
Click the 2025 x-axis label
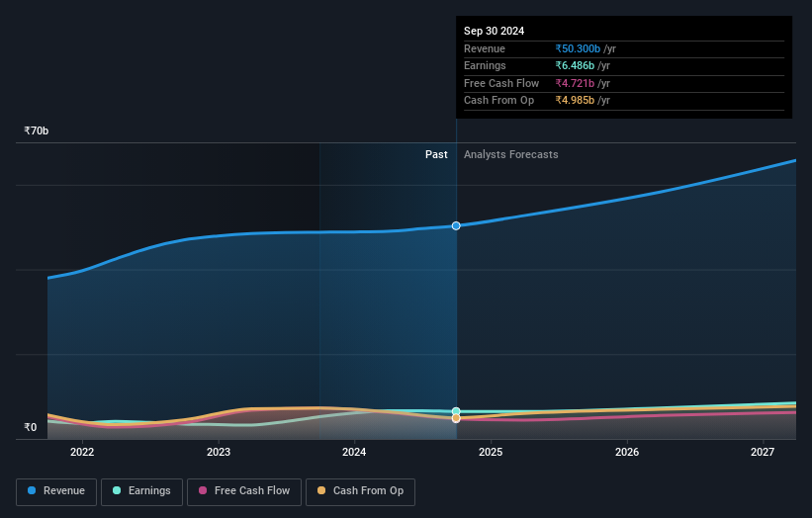(x=491, y=452)
